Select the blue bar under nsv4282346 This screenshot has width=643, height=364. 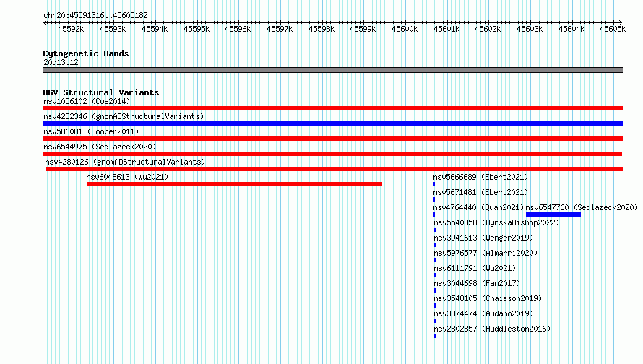pos(332,123)
